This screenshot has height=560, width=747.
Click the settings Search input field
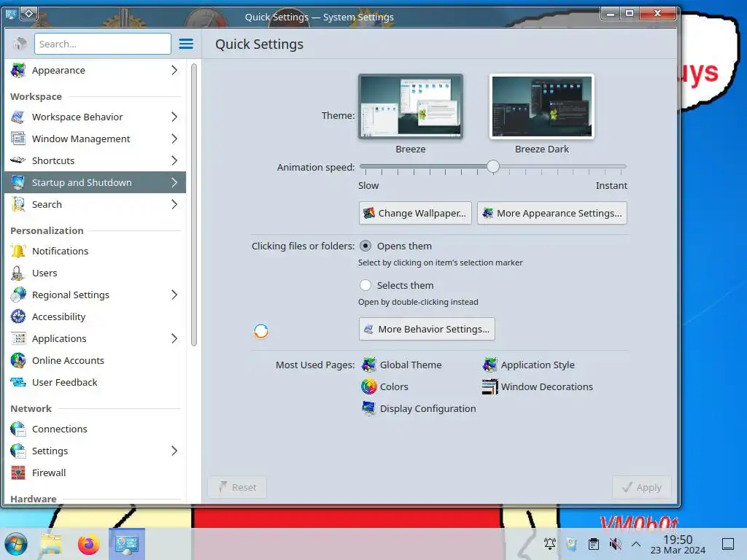tap(102, 44)
